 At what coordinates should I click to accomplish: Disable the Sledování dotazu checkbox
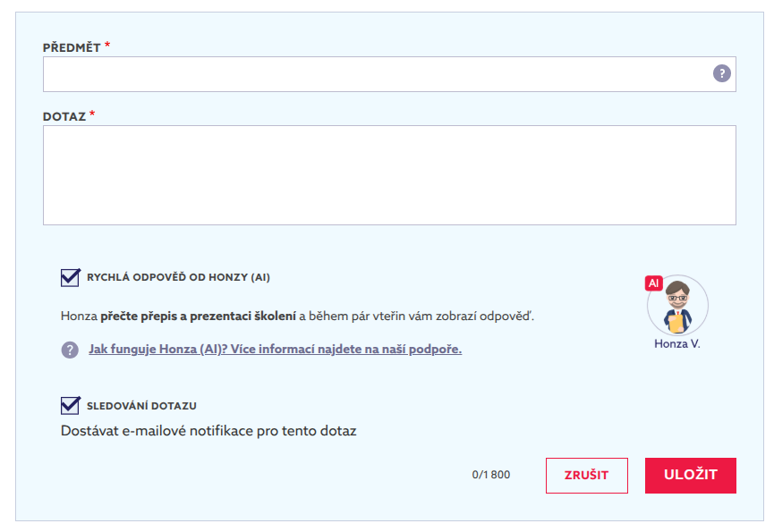70,406
